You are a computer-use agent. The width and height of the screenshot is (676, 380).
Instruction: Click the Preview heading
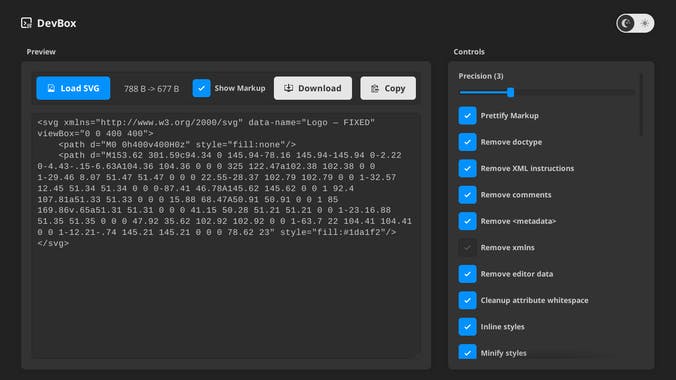click(x=41, y=52)
